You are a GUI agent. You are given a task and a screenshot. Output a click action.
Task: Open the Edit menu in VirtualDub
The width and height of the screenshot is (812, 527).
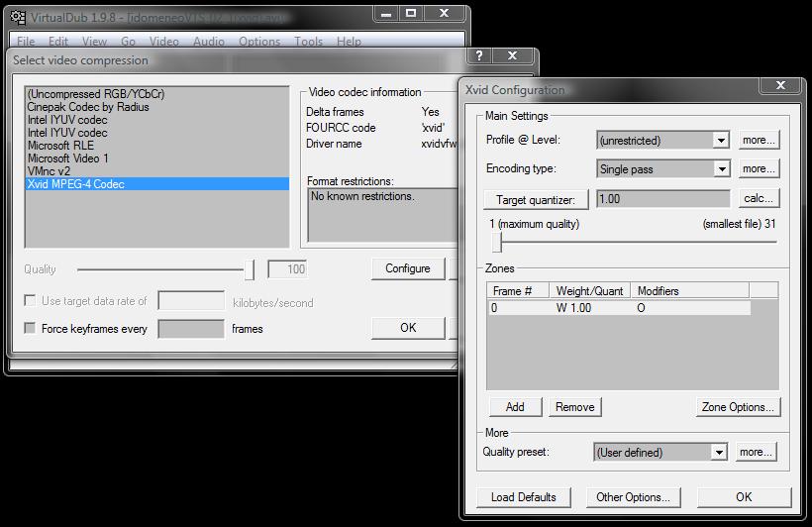point(58,42)
